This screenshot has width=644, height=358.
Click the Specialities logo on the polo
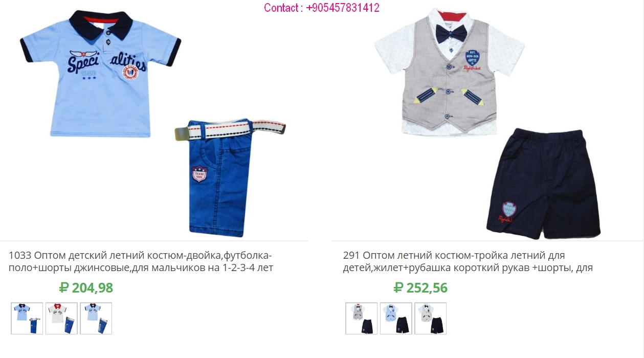[107, 65]
